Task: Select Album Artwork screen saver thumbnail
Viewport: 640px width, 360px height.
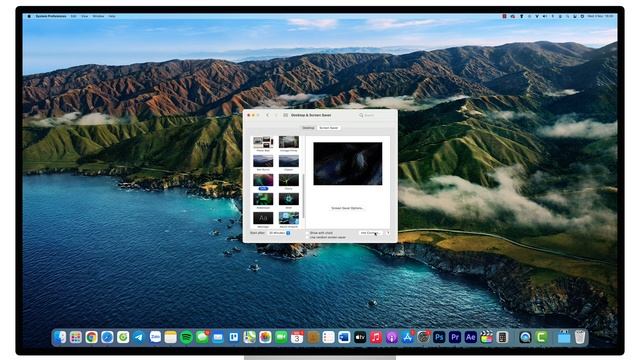Action: (x=289, y=218)
